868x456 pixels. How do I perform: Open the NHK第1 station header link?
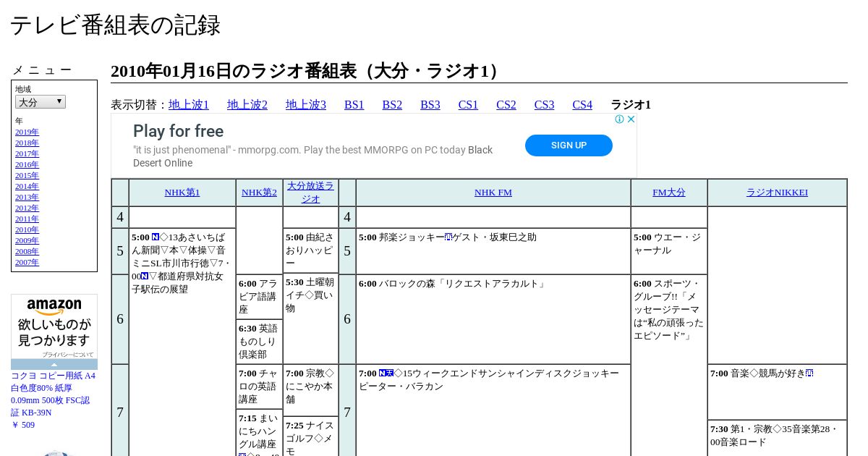coord(182,193)
